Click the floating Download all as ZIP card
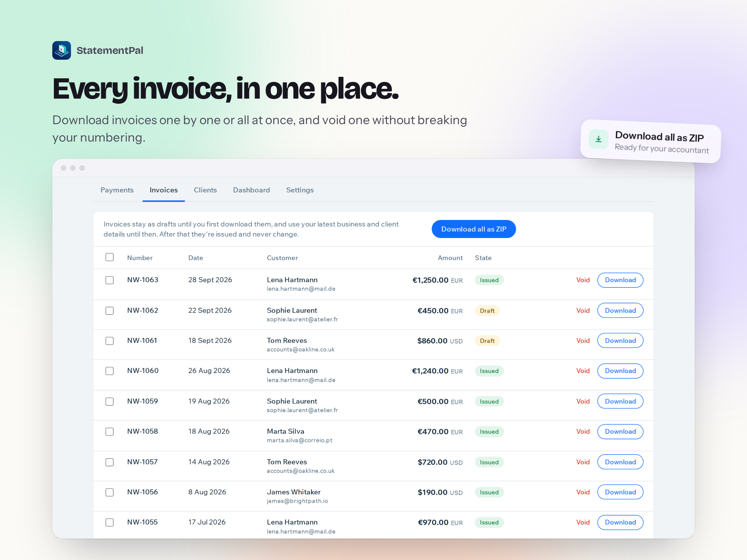The height and width of the screenshot is (560, 747). (651, 142)
